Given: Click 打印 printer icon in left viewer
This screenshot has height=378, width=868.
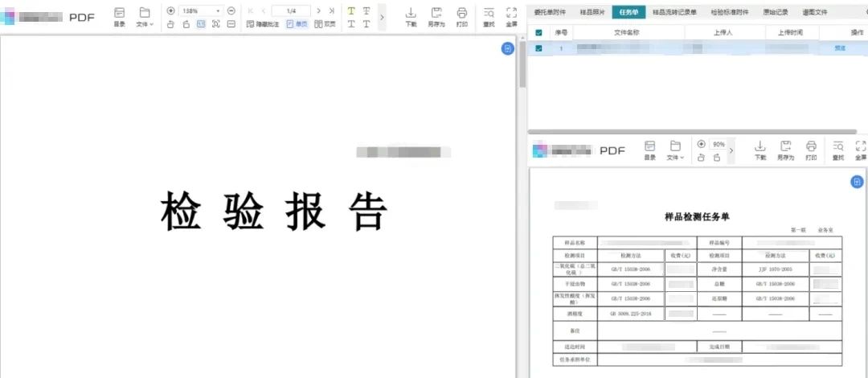Looking at the screenshot, I should pos(461,16).
